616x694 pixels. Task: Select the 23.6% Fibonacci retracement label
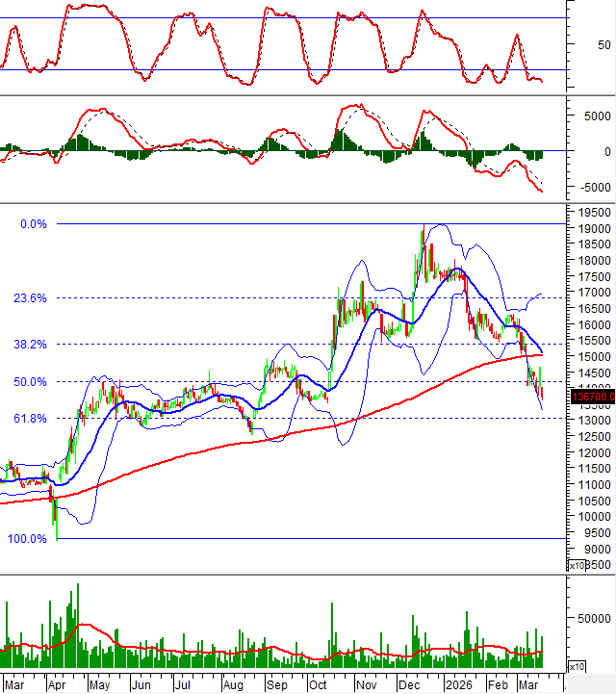[x=31, y=298]
